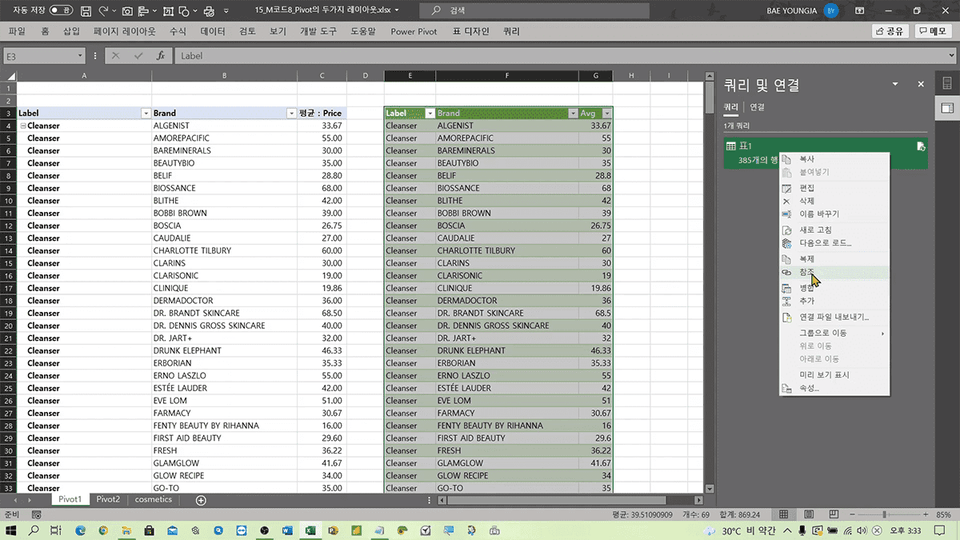Viewport: 960px width, 540px height.
Task: Open the Label filter dropdown in column A
Action: (146, 113)
